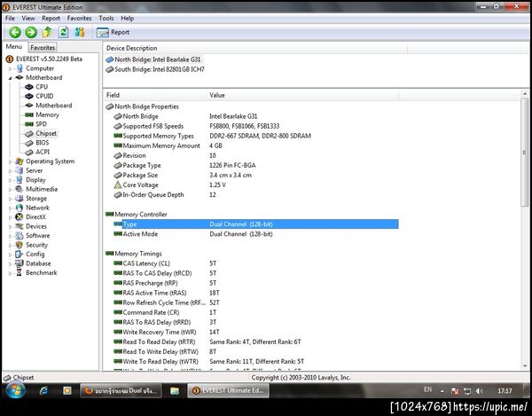
Task: Click the Benchmark hourglass icon
Action: (x=20, y=273)
